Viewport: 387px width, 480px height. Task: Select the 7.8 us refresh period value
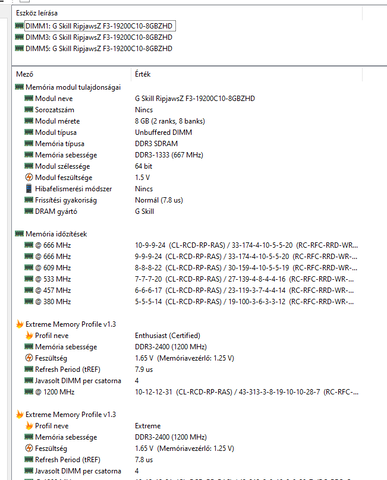(x=144, y=460)
